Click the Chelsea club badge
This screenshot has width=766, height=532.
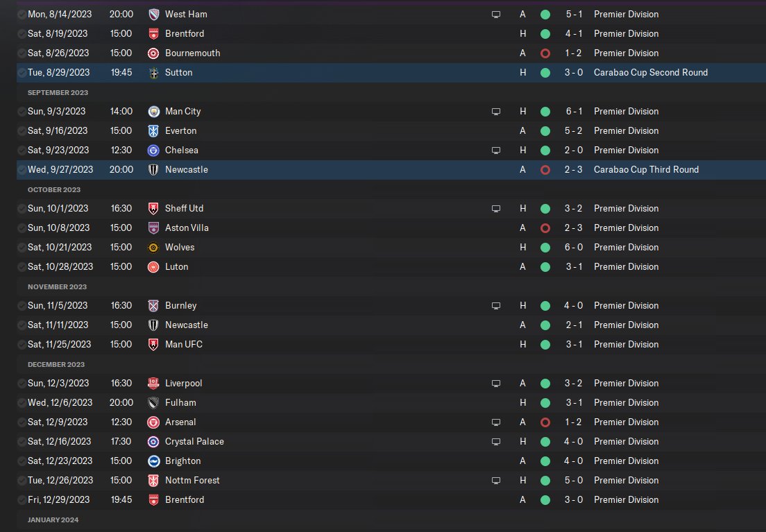(154, 150)
